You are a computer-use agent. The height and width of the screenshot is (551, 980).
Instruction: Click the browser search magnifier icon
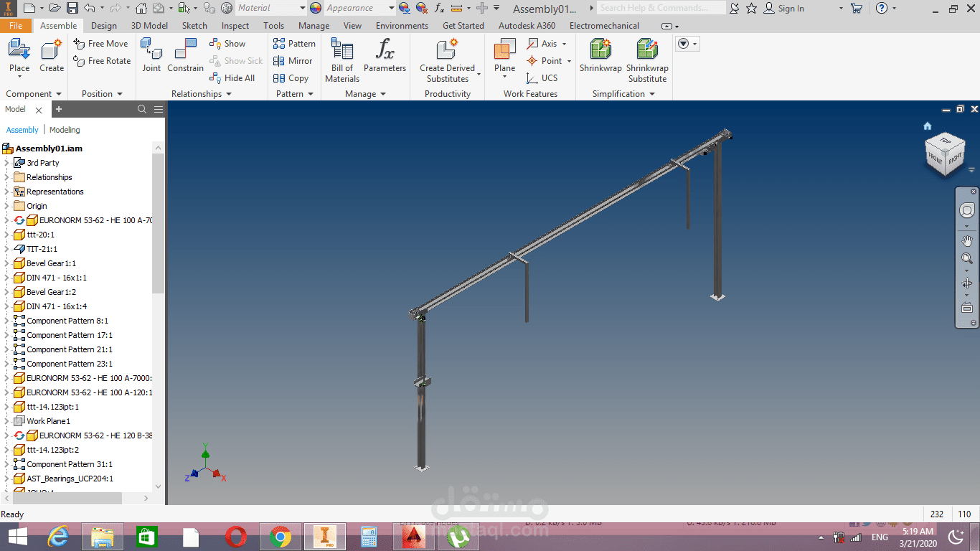pos(142,109)
